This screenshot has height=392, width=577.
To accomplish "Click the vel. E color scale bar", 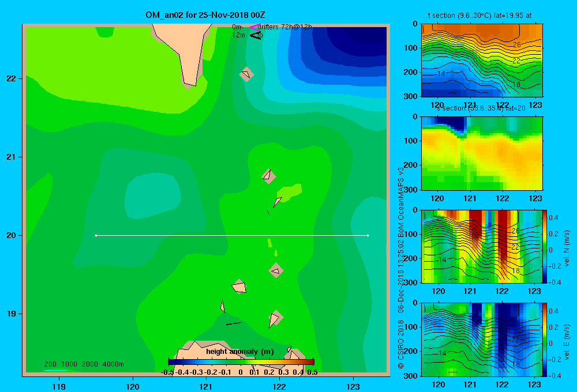I will tap(545, 339).
